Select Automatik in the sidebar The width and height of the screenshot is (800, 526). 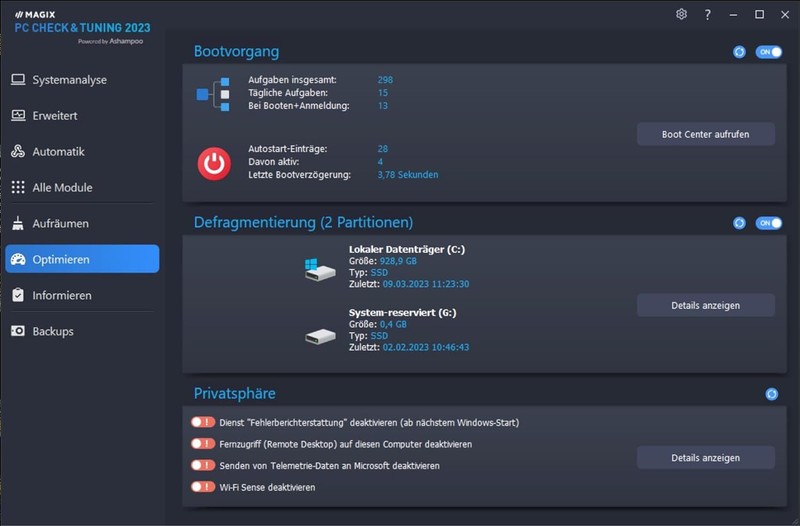tap(82, 152)
